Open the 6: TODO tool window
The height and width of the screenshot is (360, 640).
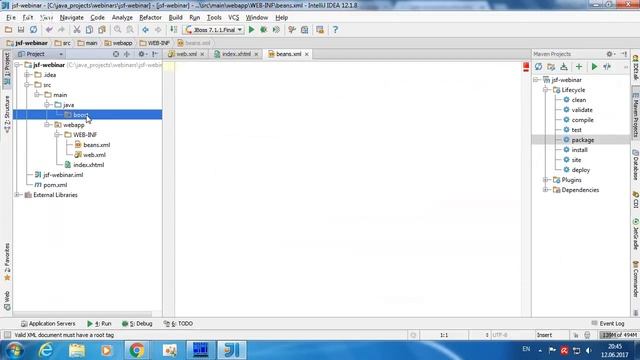pyautogui.click(x=178, y=323)
